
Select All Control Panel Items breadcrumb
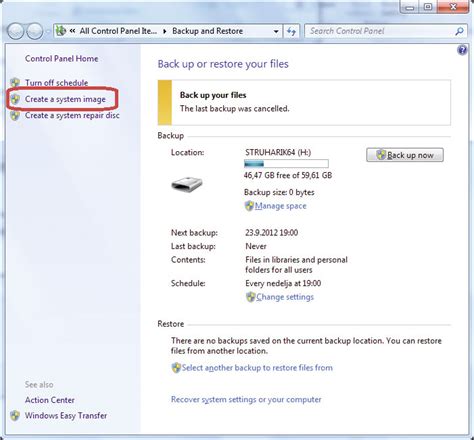click(x=118, y=31)
